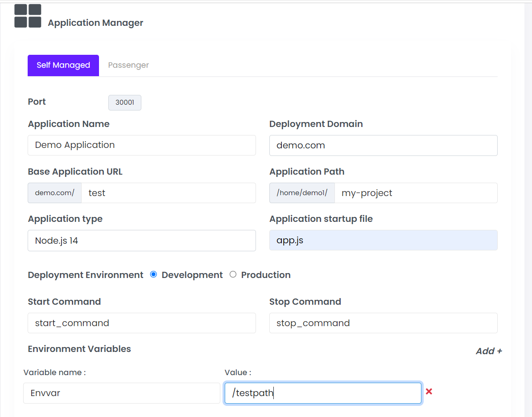The image size is (532, 417).
Task: Focus the Application Name field
Action: (x=142, y=145)
